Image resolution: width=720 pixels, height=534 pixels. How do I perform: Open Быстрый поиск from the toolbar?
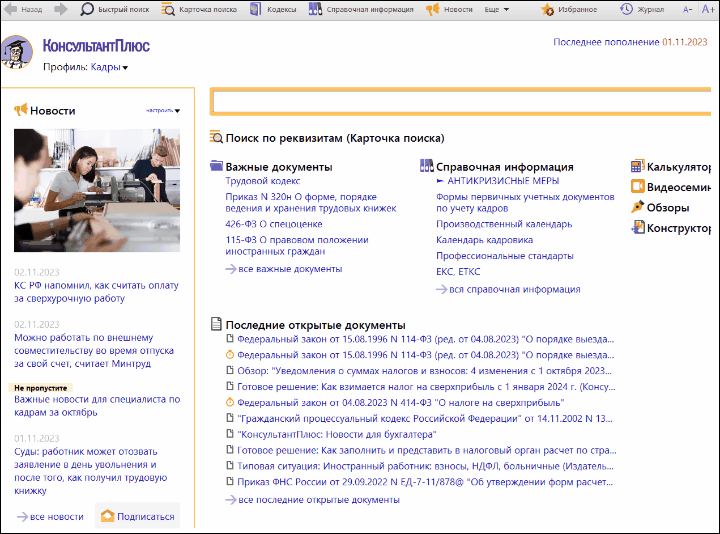click(x=115, y=9)
